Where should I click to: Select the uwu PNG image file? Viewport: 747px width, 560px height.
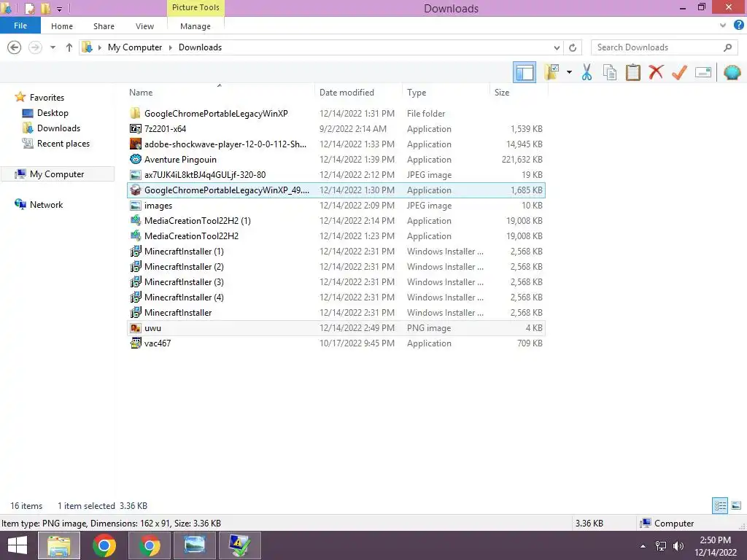(x=336, y=327)
